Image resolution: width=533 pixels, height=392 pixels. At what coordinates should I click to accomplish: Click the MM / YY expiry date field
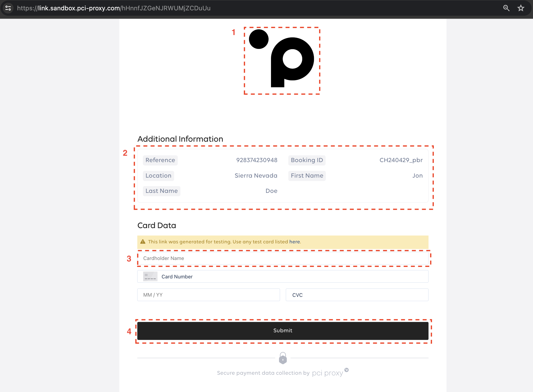pos(209,295)
